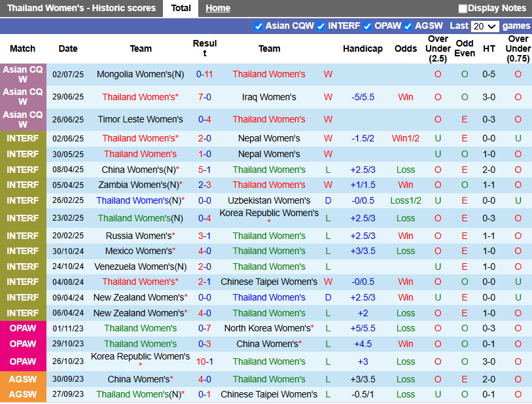Switch to the Total tab

[181, 8]
